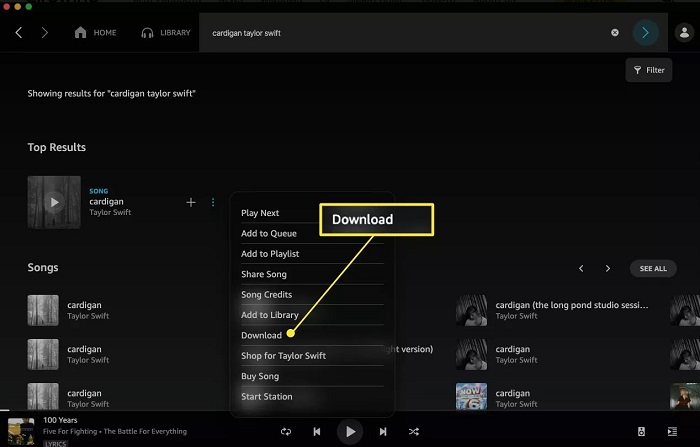Image resolution: width=700 pixels, height=447 pixels.
Task: Skip to the previous track
Action: pos(317,432)
